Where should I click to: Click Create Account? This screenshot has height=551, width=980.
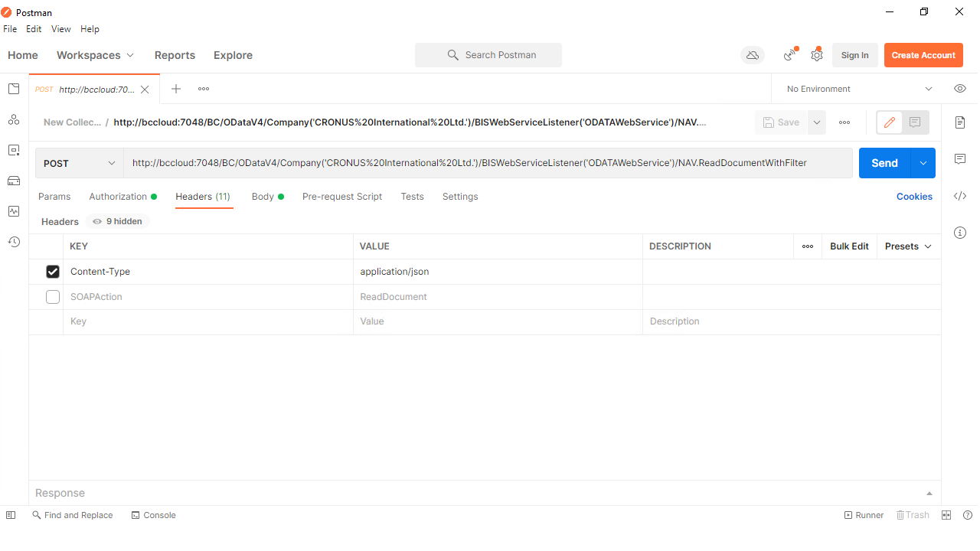(923, 55)
